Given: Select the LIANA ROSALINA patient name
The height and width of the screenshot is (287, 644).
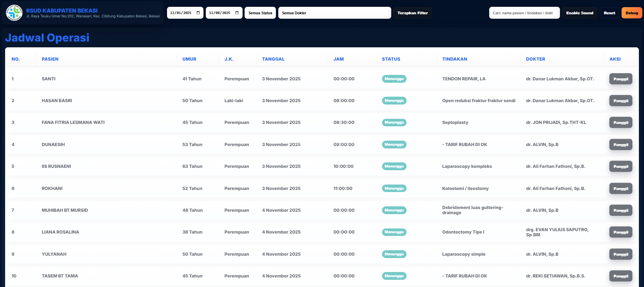Looking at the screenshot, I should click(x=60, y=232).
